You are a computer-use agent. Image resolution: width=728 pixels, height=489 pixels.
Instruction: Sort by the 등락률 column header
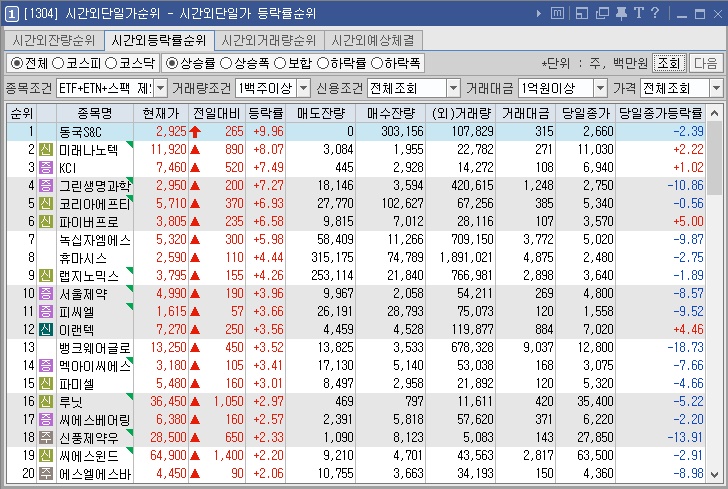[266, 113]
